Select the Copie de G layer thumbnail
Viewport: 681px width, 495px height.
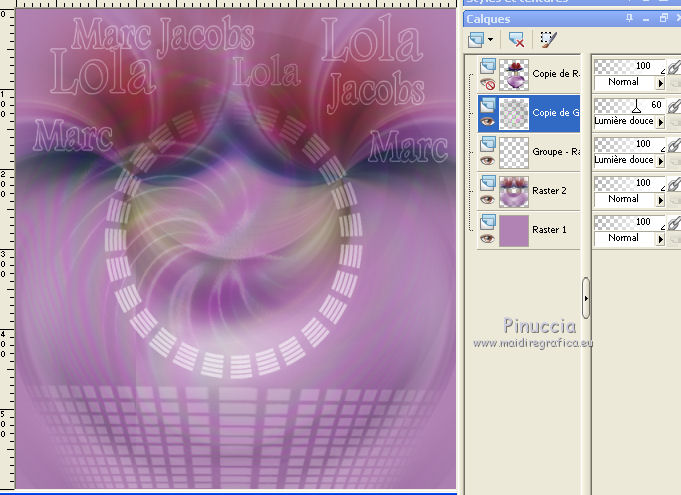point(514,114)
